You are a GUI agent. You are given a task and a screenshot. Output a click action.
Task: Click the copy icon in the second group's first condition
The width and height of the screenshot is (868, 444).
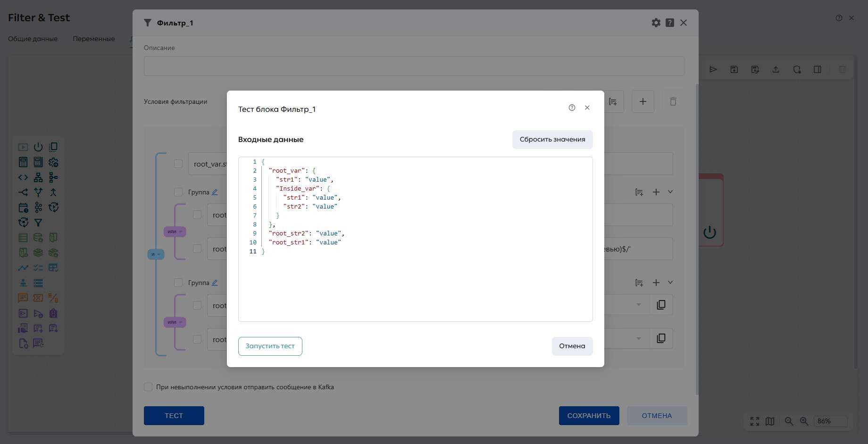[x=661, y=305]
